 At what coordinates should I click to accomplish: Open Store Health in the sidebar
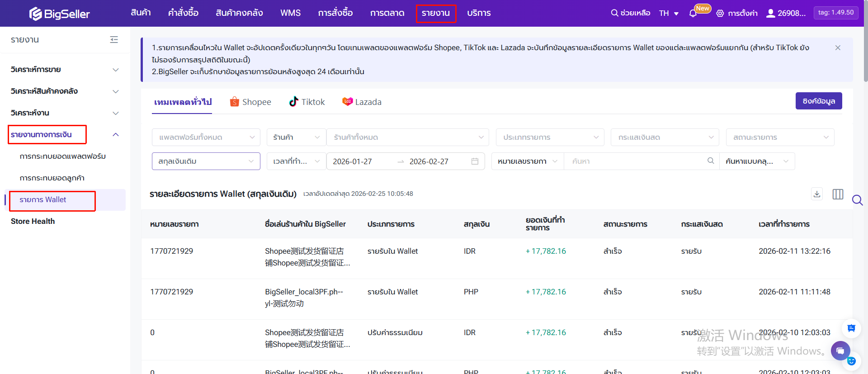point(33,221)
